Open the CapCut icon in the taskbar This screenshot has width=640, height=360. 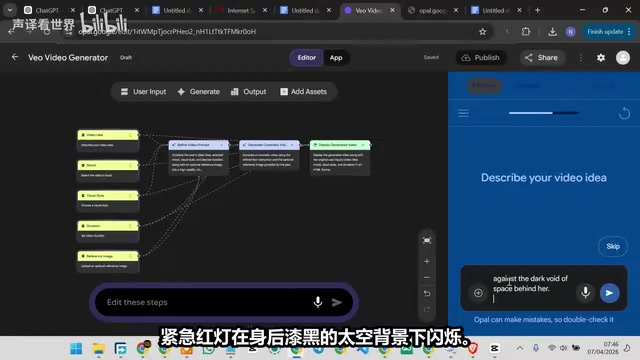pyautogui.click(x=495, y=348)
